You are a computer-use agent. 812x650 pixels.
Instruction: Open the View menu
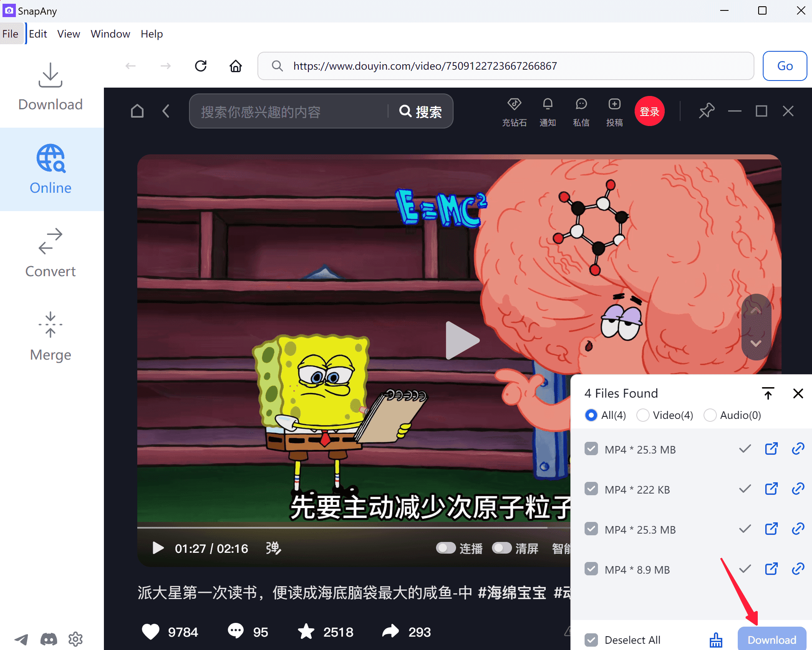68,34
